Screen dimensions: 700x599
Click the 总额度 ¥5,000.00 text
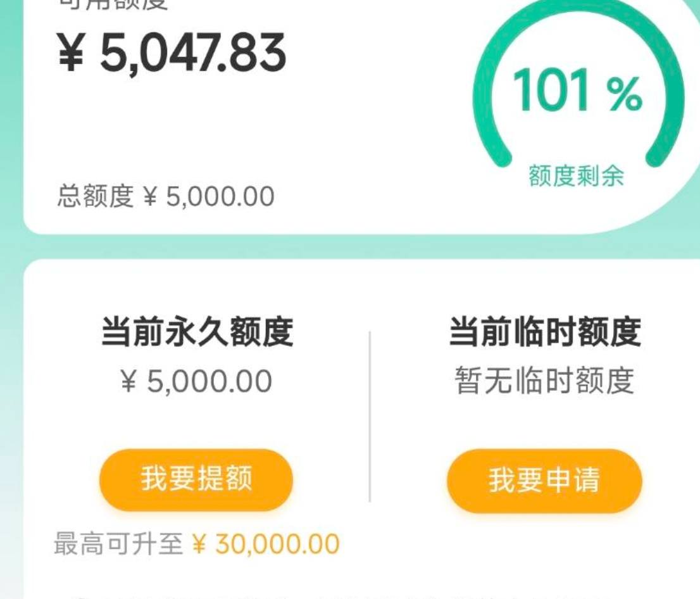(166, 196)
